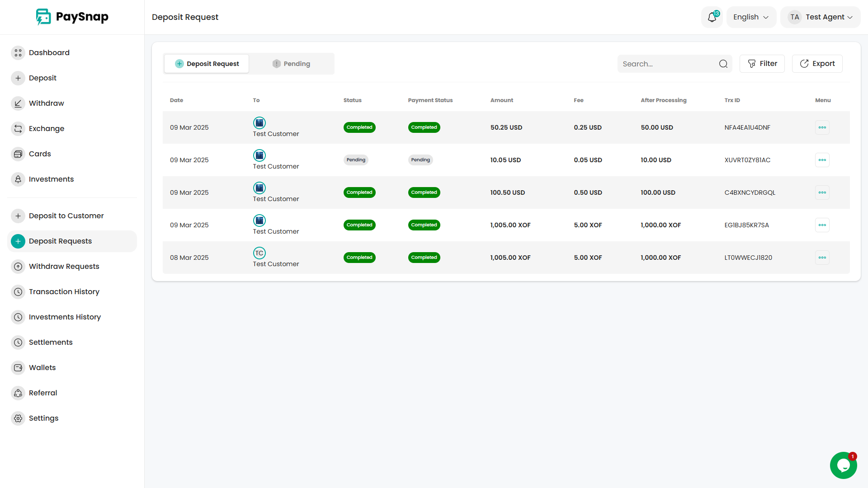Focus the Search input field
The height and width of the screenshot is (488, 868).
click(x=667, y=64)
